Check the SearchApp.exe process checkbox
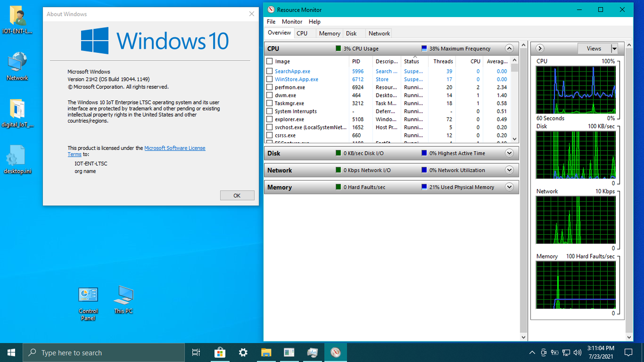This screenshot has height=362, width=644. click(x=270, y=71)
